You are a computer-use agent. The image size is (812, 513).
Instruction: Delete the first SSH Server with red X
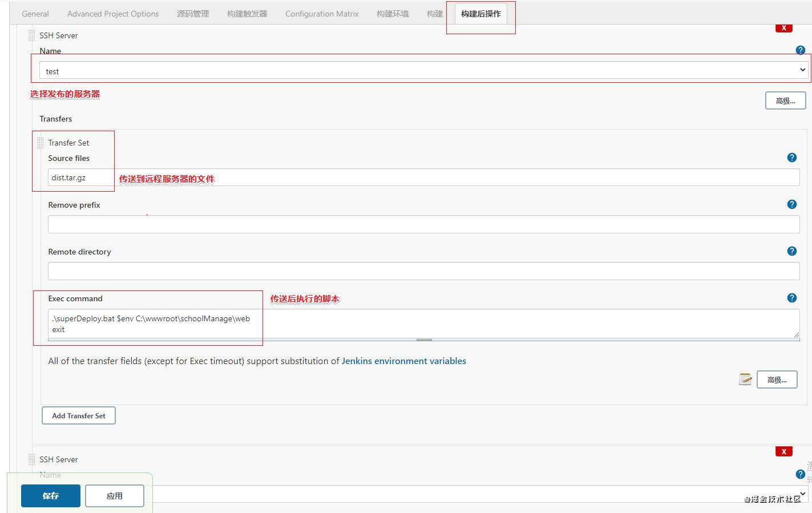pyautogui.click(x=783, y=28)
